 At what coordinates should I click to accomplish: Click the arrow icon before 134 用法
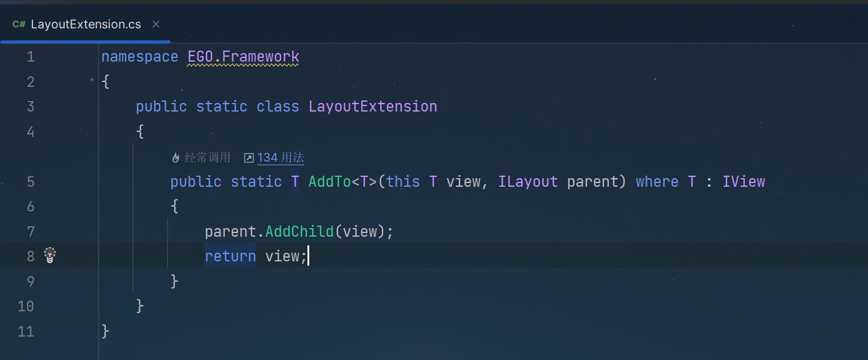(x=249, y=158)
